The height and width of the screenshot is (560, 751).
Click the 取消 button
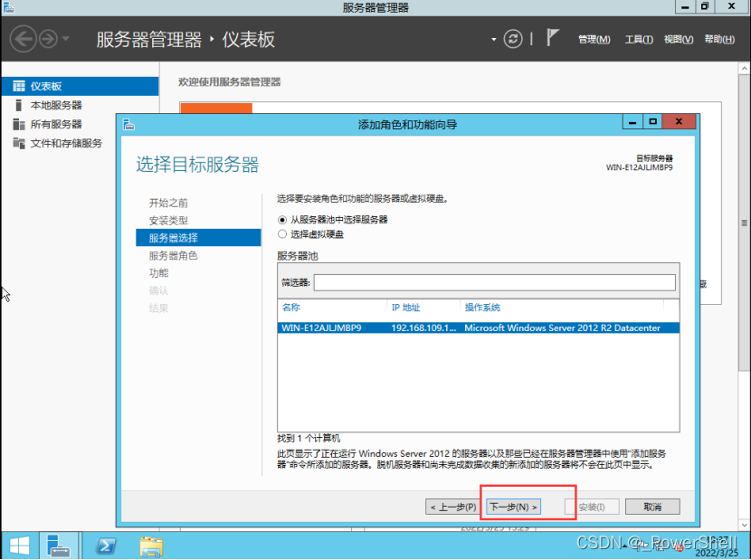(652, 507)
